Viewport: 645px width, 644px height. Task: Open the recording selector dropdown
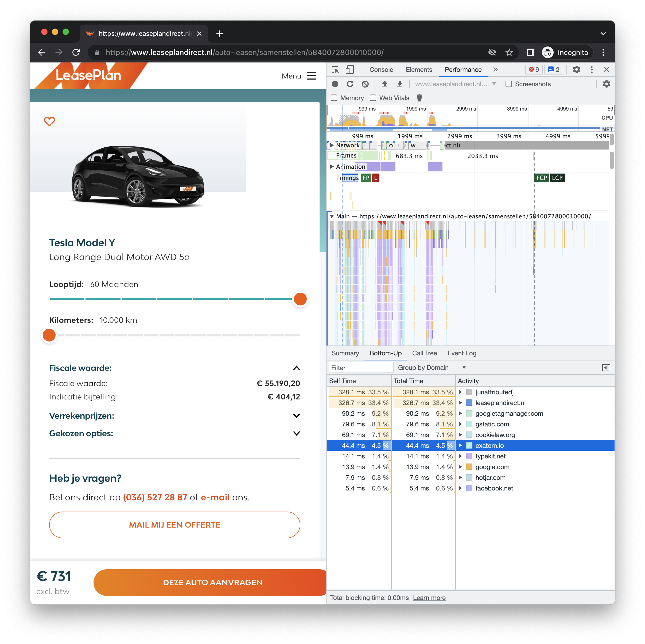pos(456,84)
